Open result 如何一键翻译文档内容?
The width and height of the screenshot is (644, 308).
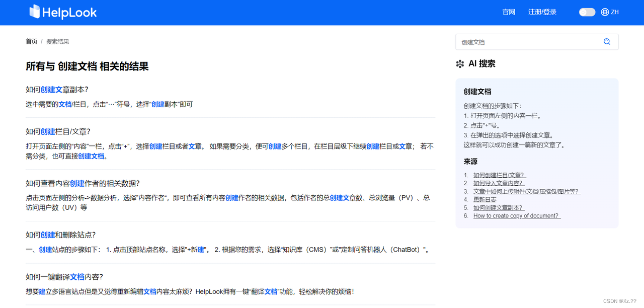click(64, 277)
